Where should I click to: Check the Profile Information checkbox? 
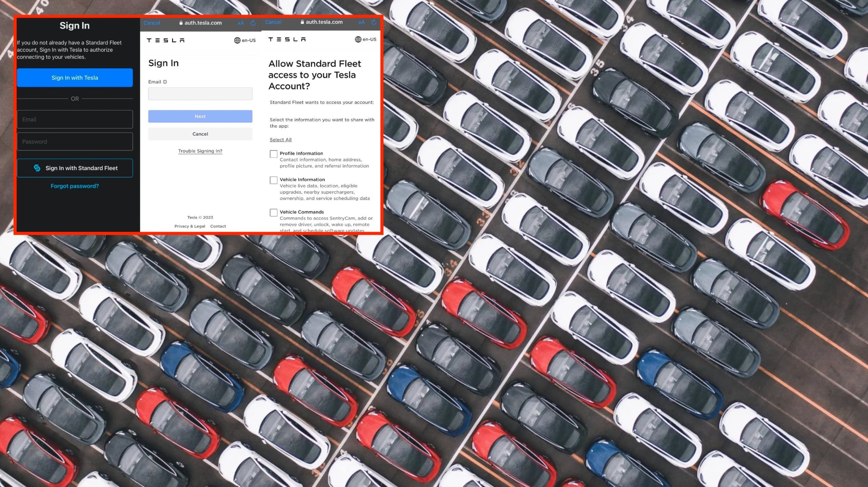pyautogui.click(x=274, y=154)
